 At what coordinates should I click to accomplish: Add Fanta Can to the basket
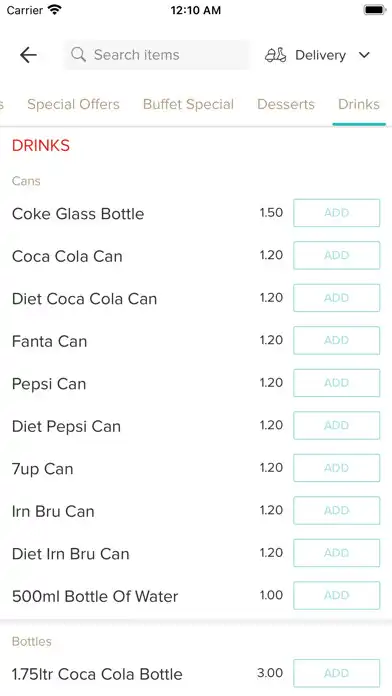point(337,340)
